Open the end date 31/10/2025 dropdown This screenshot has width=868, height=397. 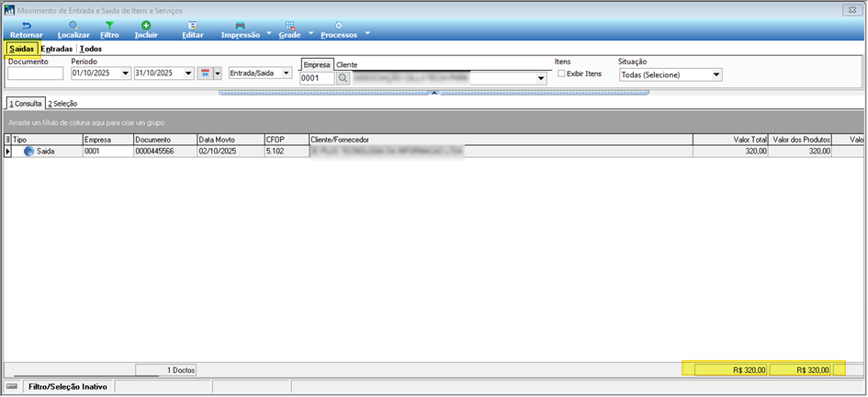(x=188, y=74)
